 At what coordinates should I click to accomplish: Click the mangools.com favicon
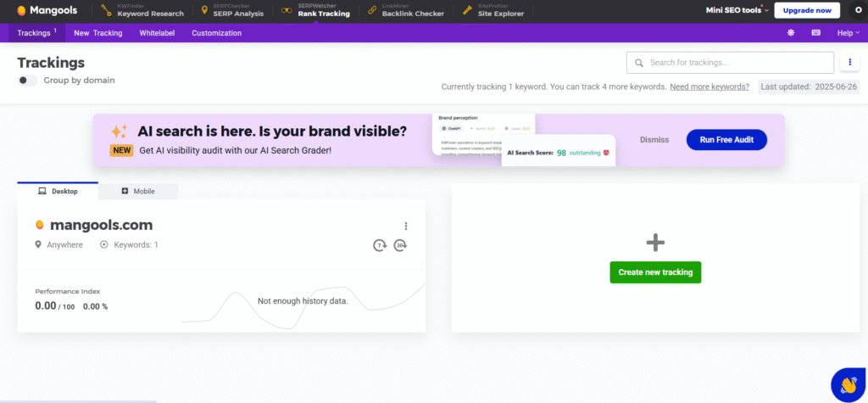click(39, 225)
